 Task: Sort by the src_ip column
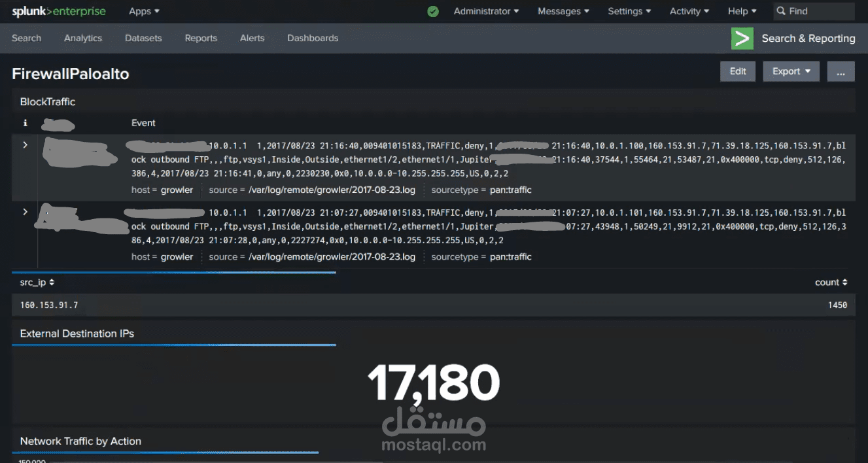pyautogui.click(x=37, y=283)
